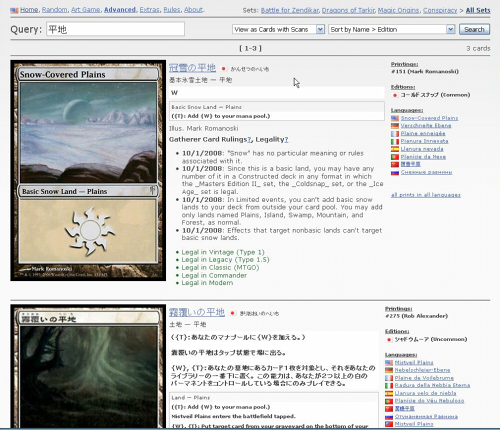
Task: Click the '[ 1-3 ]' page range text
Action: pos(250,48)
